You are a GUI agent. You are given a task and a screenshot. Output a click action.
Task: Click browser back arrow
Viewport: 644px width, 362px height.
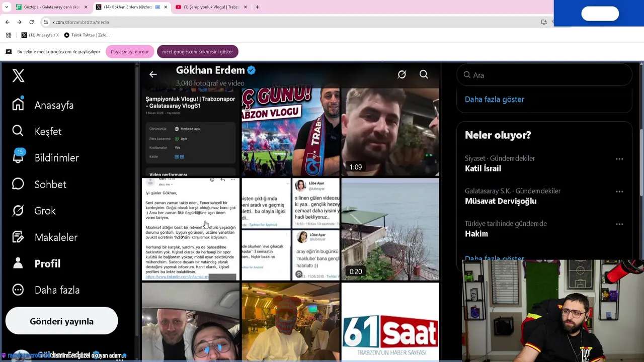pos(7,22)
